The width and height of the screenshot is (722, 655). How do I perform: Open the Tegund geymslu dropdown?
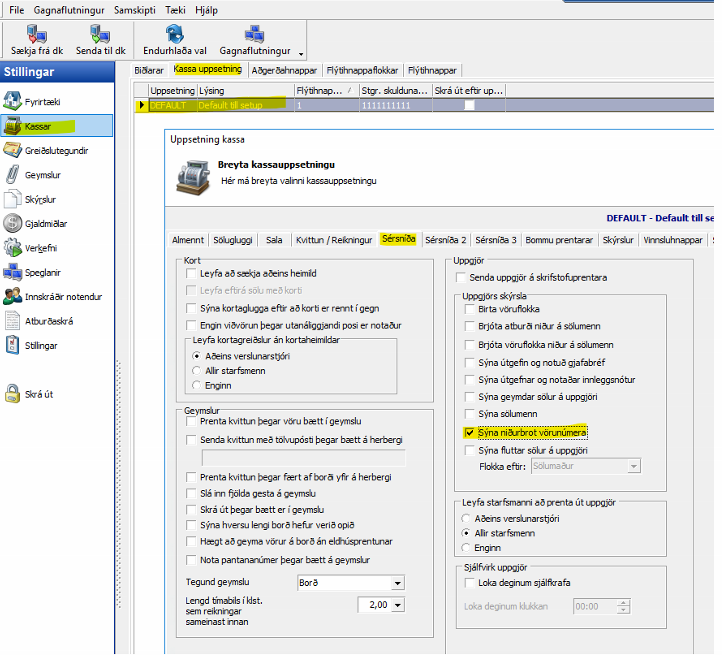[398, 583]
